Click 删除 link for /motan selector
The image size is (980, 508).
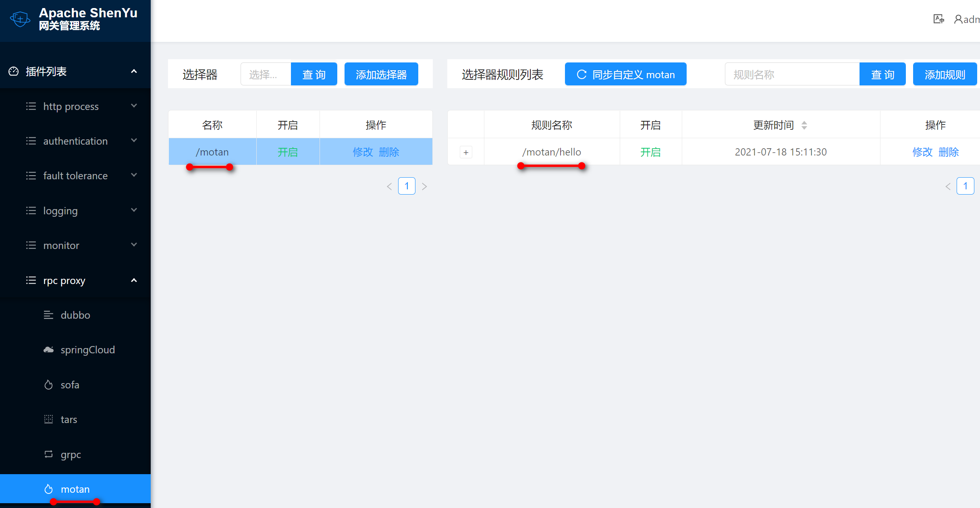pyautogui.click(x=389, y=152)
